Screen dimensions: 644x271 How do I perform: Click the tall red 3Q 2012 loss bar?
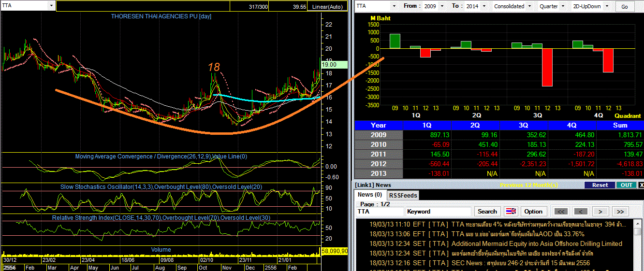pyautogui.click(x=547, y=67)
